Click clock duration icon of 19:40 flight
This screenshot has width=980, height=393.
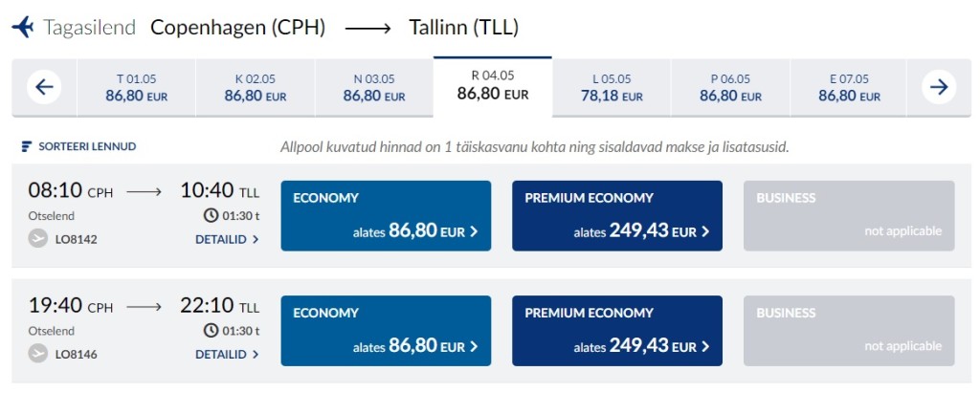tap(212, 330)
